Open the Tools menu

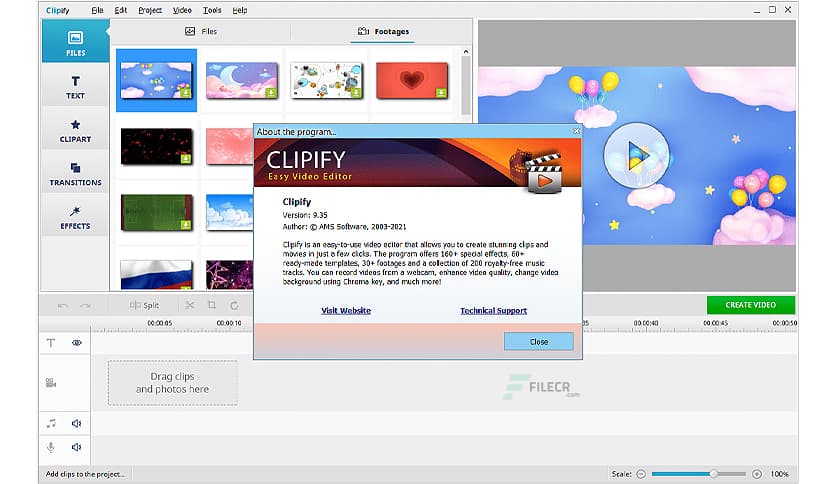[212, 10]
